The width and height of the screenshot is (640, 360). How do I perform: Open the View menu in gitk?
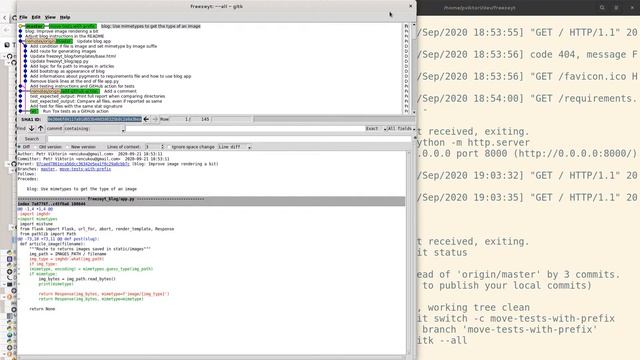[x=50, y=17]
